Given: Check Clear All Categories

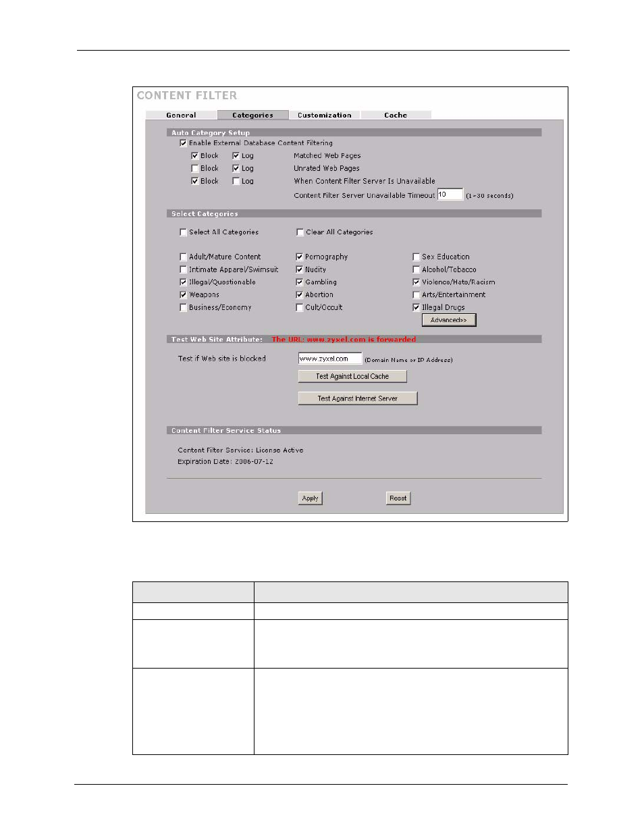Looking at the screenshot, I should pos(300,232).
